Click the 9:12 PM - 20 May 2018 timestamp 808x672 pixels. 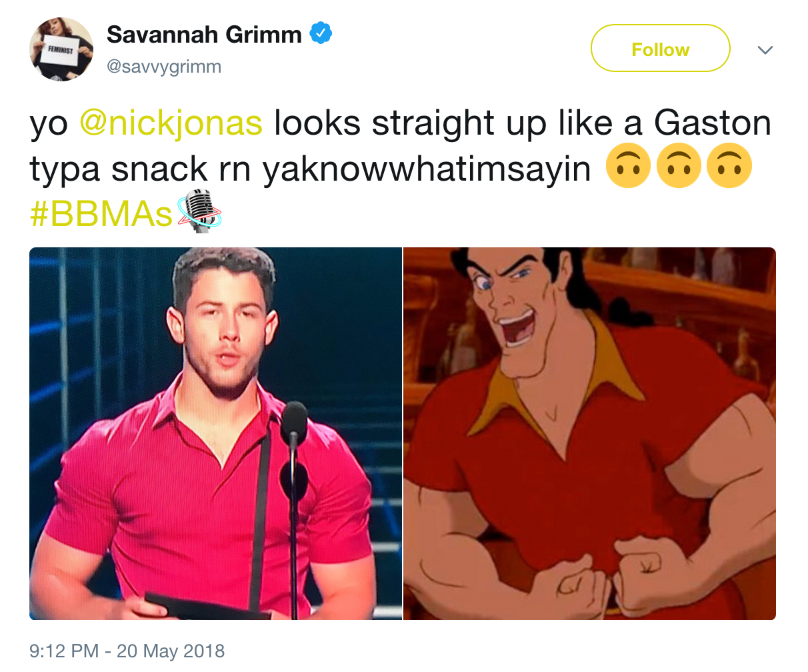127,651
